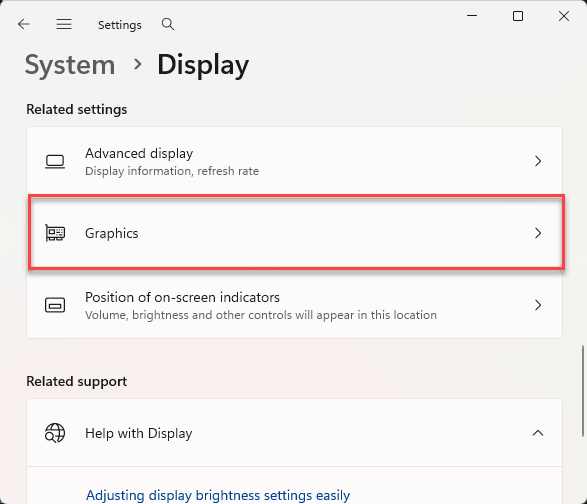Minimize the Settings window
The image size is (587, 504).
pyautogui.click(x=472, y=16)
